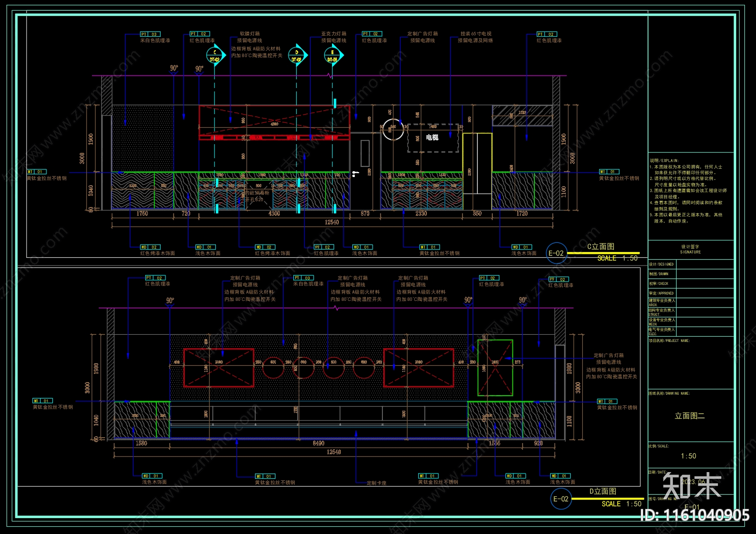Click the 预留电源及网络 note
Screen dimensions: 756x534
475,41
